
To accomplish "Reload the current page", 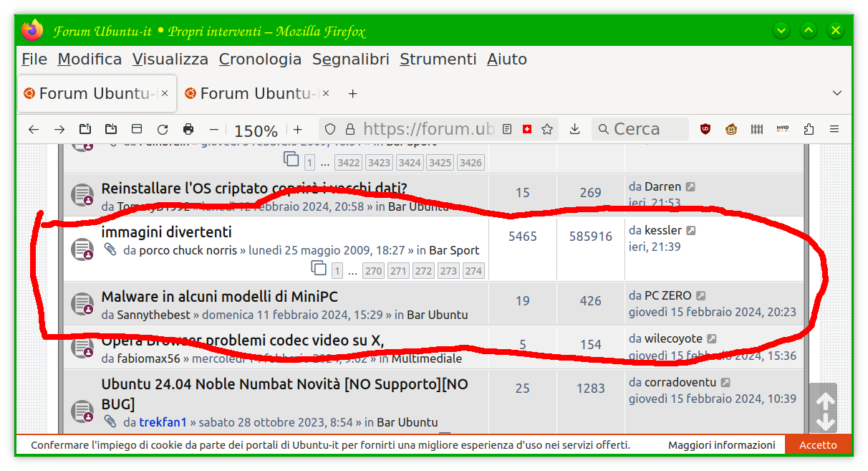I will coord(163,130).
